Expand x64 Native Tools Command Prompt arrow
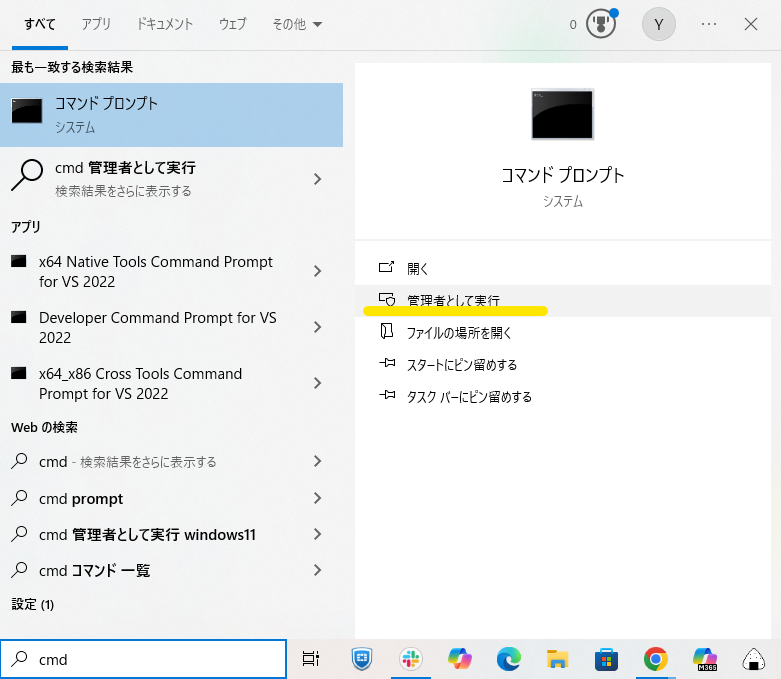This screenshot has height=679, width=781. [x=317, y=271]
